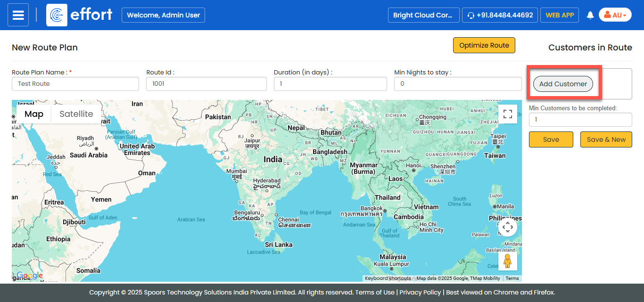
Task: Focus the Route Plan Name field
Action: [75, 84]
